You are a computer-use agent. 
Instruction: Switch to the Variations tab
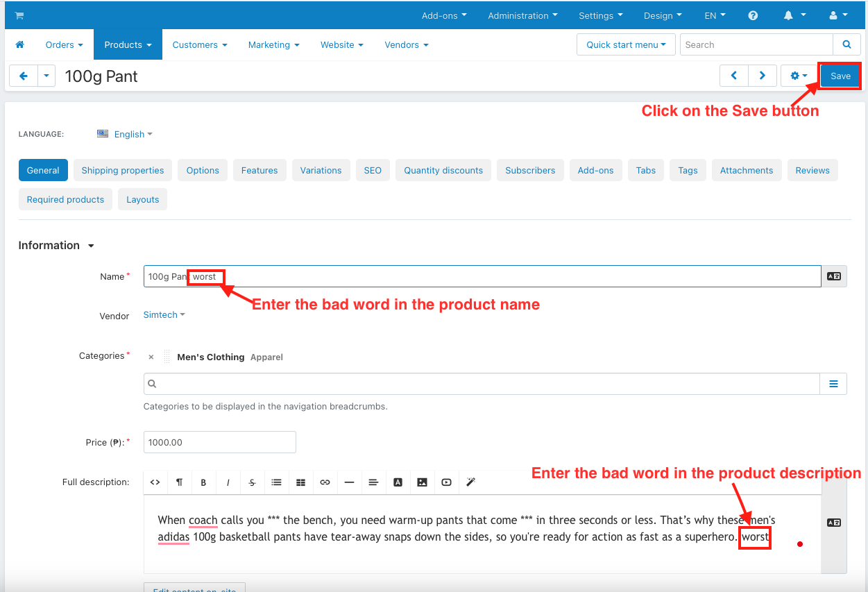(x=321, y=170)
